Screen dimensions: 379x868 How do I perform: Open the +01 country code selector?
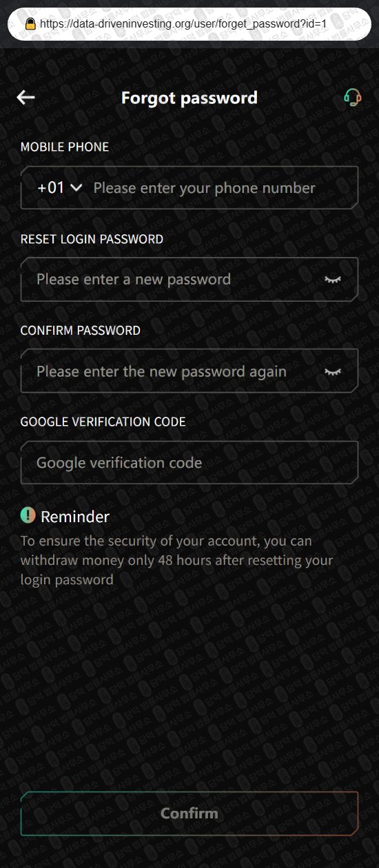point(60,188)
